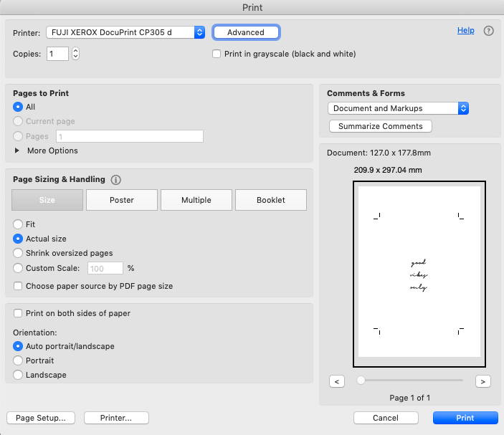Click the Copies stepper arrows
The image size is (504, 435).
pos(75,54)
